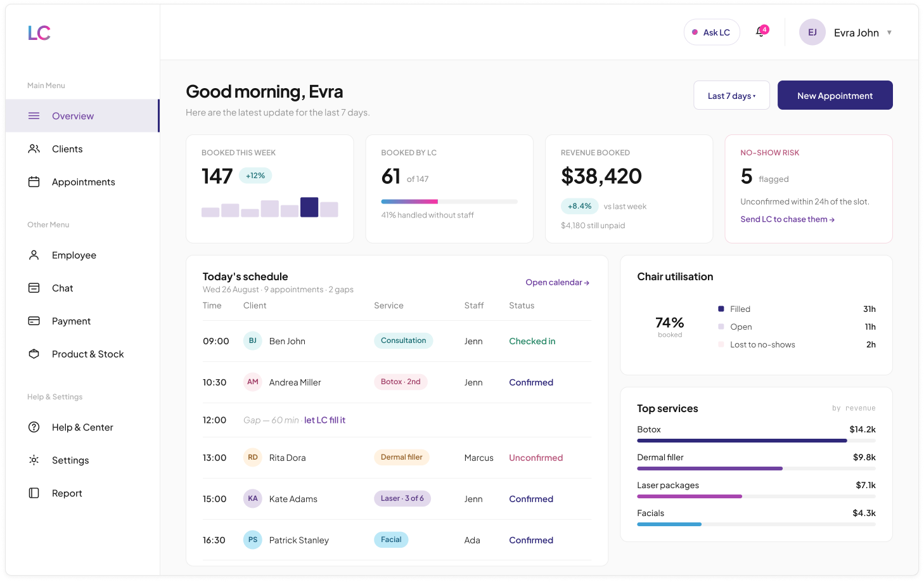
Task: Click the Payment card icon
Action: pyautogui.click(x=34, y=321)
